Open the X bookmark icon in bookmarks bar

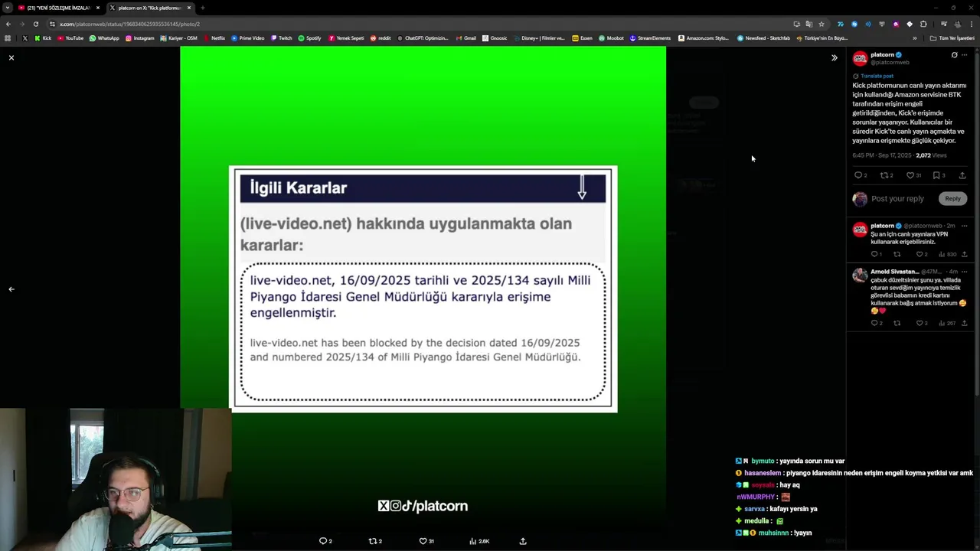25,37
